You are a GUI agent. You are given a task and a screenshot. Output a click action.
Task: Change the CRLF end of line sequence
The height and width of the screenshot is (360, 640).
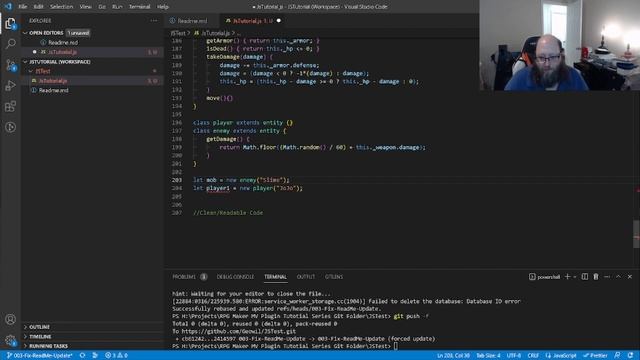point(533,356)
